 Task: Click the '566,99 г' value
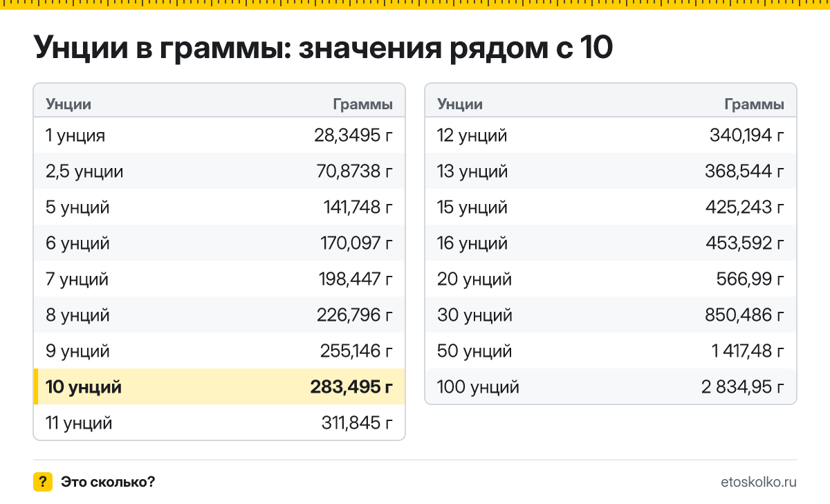pos(751,279)
